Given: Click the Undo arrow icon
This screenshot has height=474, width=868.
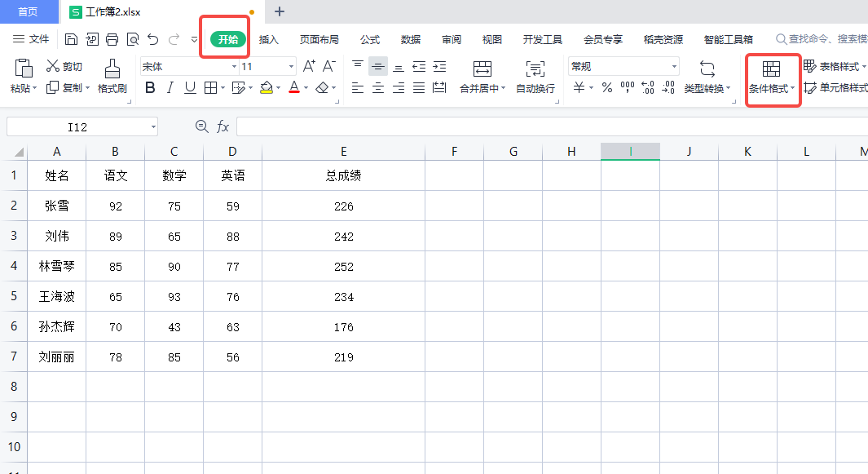Looking at the screenshot, I should (152, 39).
